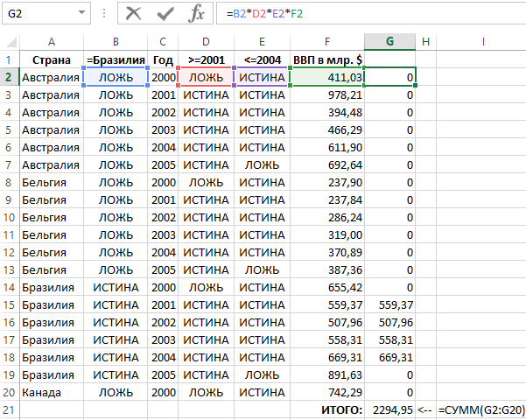Confirm the formula with the Enter checkmark
Viewport: 526px width, 420px height.
tap(165, 13)
